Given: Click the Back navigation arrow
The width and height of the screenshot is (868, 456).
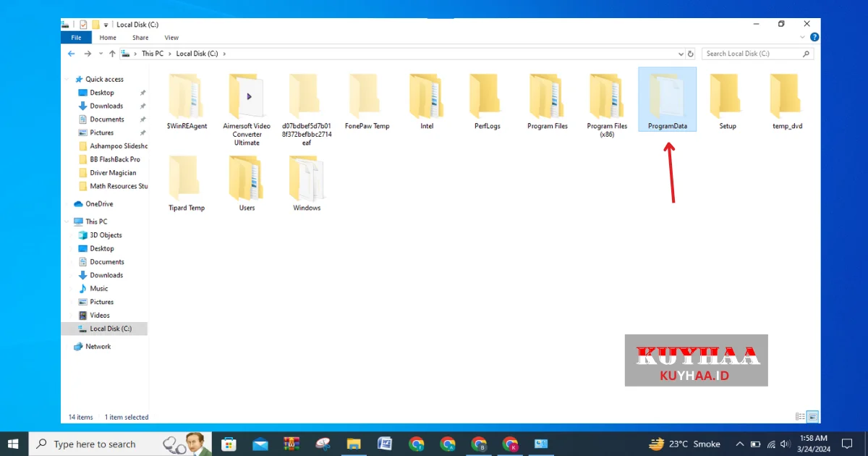Looking at the screenshot, I should point(71,54).
